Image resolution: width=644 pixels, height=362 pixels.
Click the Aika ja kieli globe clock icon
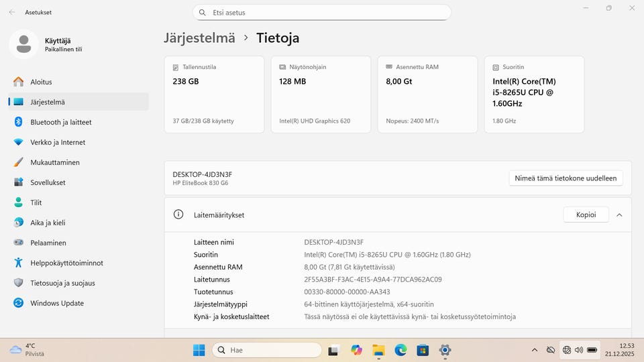click(x=18, y=223)
